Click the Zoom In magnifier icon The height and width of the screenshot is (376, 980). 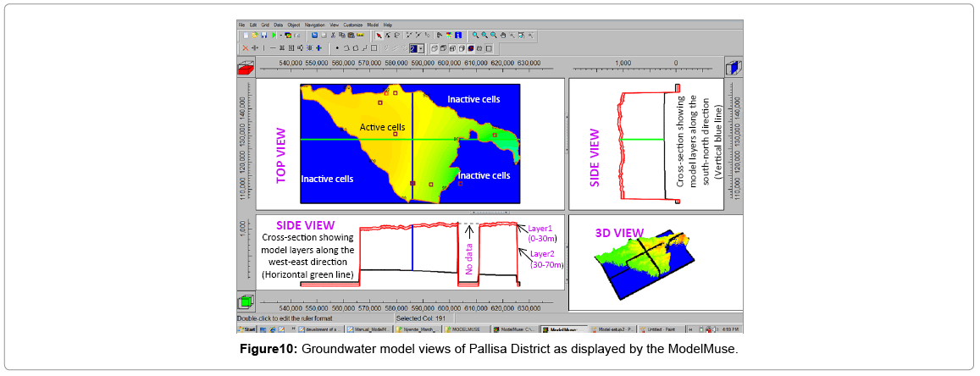click(484, 36)
